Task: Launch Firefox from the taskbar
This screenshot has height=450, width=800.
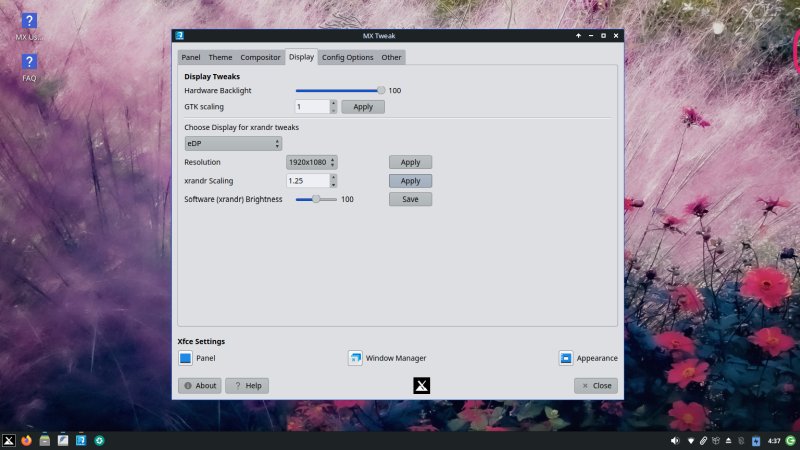Action: coord(27,440)
